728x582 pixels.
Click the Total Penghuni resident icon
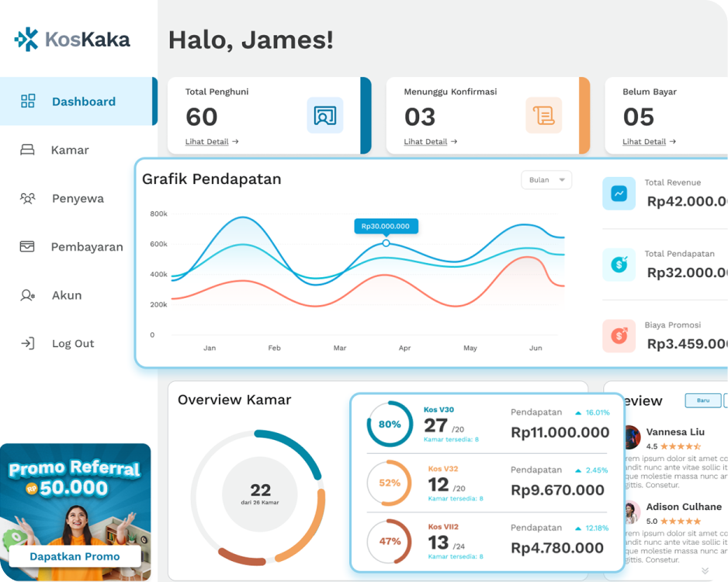coord(324,116)
